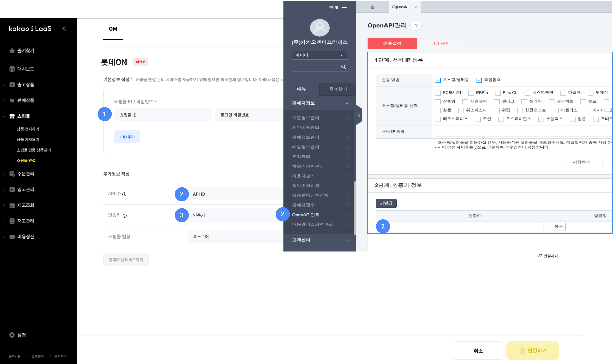This screenshot has height=364, width=613.
Task: Click the panel collapse arrow handle
Action: point(359,115)
